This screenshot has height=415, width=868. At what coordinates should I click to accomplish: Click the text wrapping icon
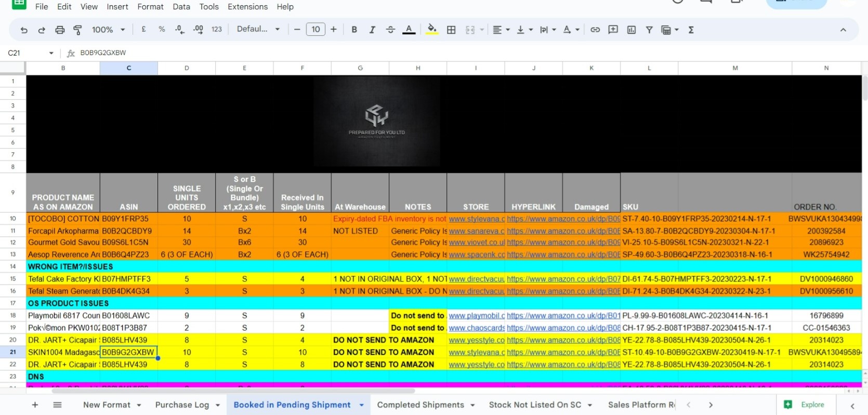click(544, 30)
